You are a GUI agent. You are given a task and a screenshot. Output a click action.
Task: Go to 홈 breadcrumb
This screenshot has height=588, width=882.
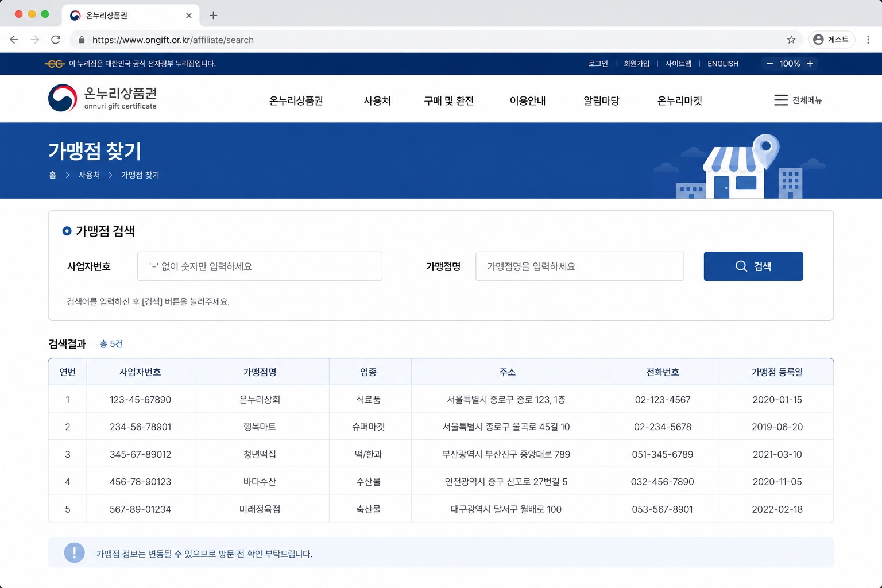(52, 175)
